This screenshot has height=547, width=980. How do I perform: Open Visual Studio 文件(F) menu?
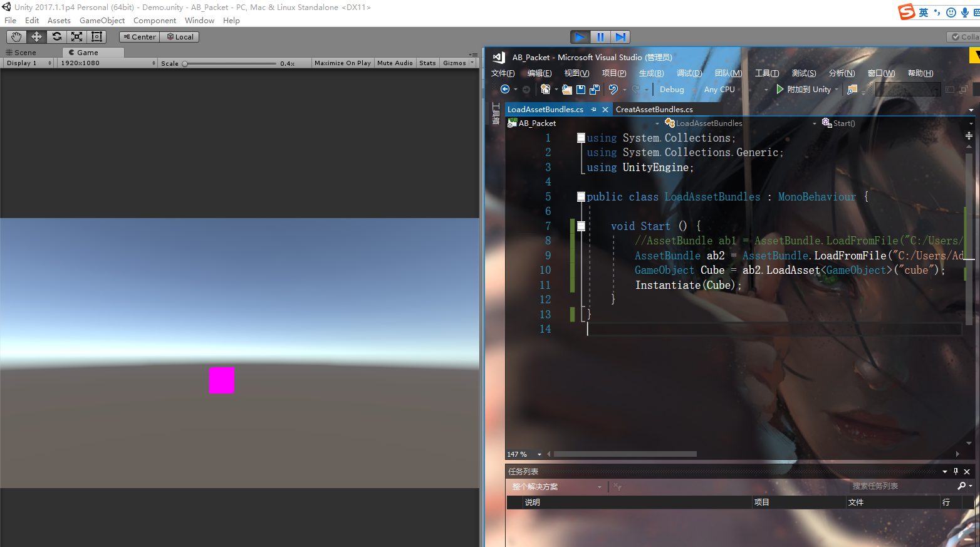click(x=503, y=73)
